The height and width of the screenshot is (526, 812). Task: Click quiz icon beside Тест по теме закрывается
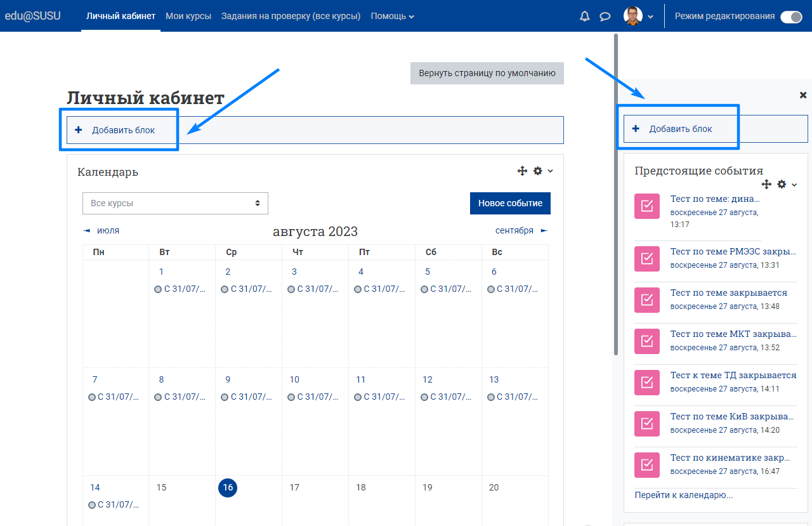tap(647, 300)
